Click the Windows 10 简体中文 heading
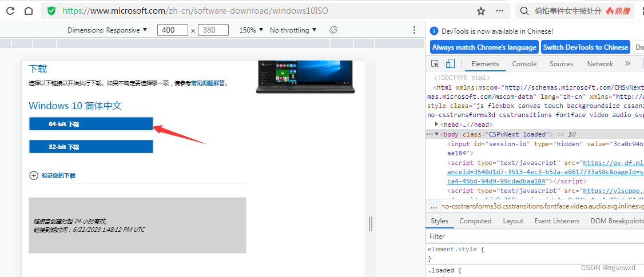The width and height of the screenshot is (644, 277). [75, 106]
